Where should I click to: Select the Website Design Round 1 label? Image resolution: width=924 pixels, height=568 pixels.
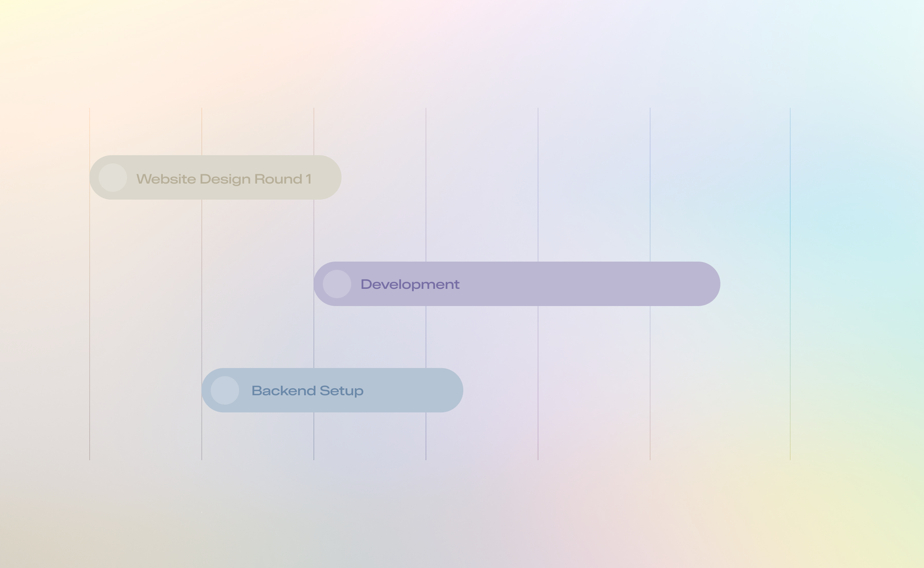pos(224,179)
